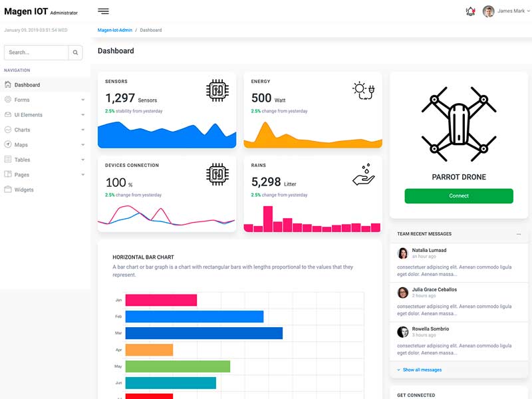Click the pink Rains bar chart
This screenshot has height=399, width=532.
(x=312, y=219)
